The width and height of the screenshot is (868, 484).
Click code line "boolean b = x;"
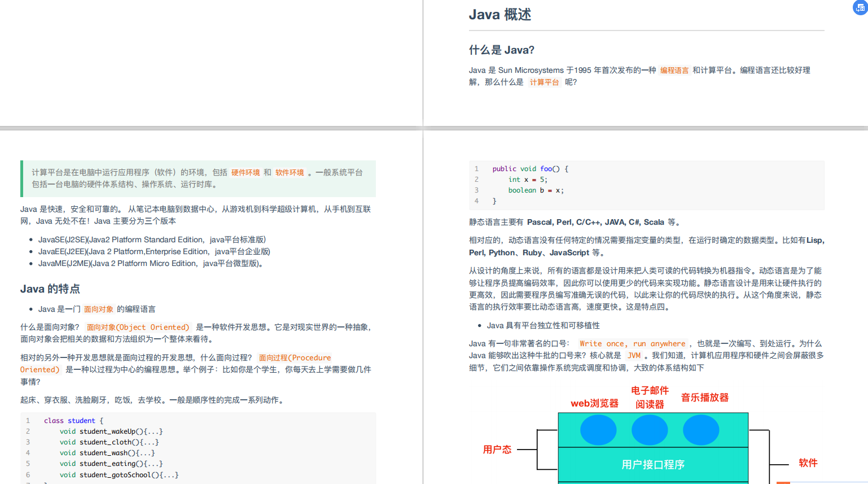click(x=536, y=190)
